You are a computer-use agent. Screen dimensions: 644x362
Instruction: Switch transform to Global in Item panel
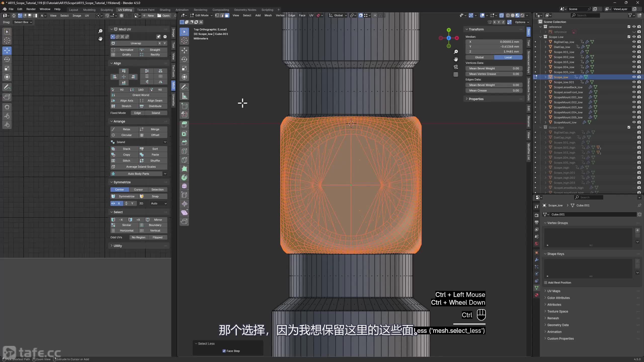pyautogui.click(x=479, y=57)
